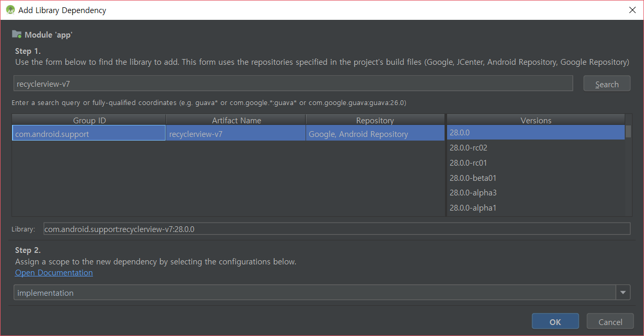Click the Repository column header
Viewport: 644px width, 336px height.
(375, 120)
